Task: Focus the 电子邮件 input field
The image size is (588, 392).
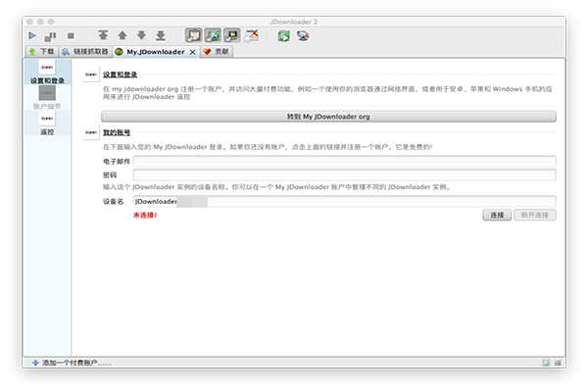Action: 345,162
